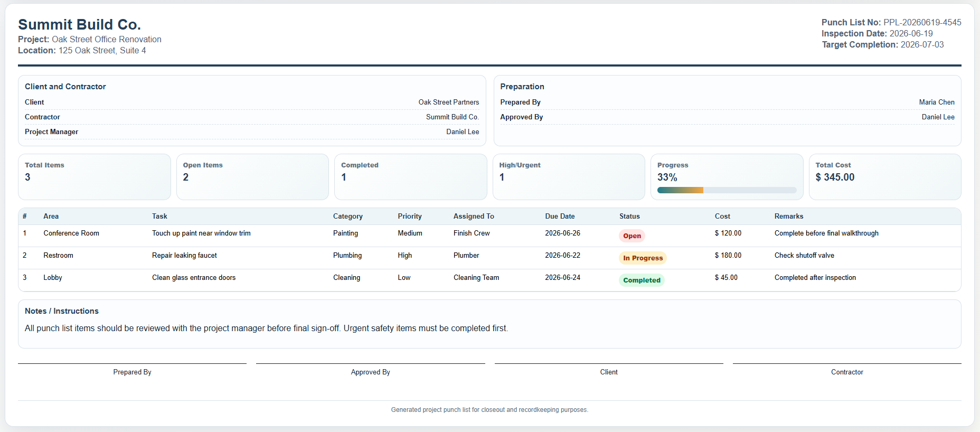The height and width of the screenshot is (432, 980).
Task: Click the Repair leaking faucet task
Action: point(184,256)
